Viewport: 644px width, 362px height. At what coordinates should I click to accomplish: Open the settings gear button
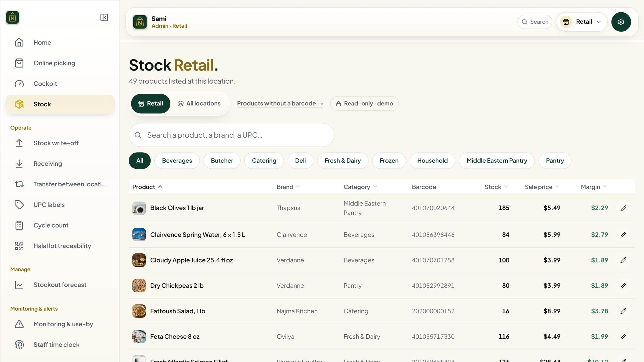(x=621, y=22)
